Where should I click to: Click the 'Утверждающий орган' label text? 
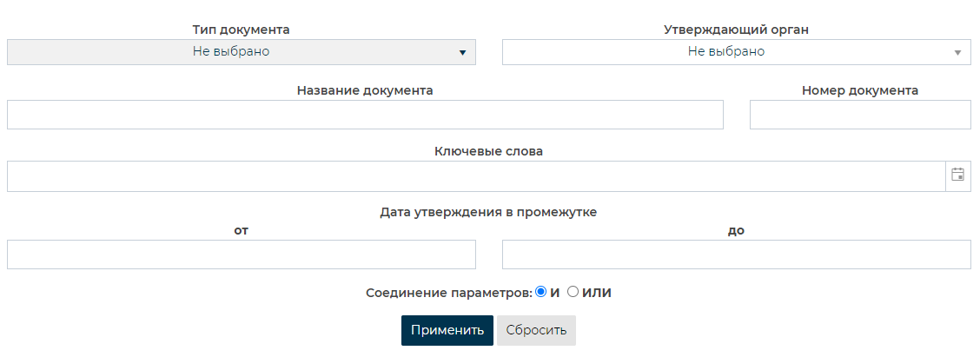pyautogui.click(x=736, y=30)
